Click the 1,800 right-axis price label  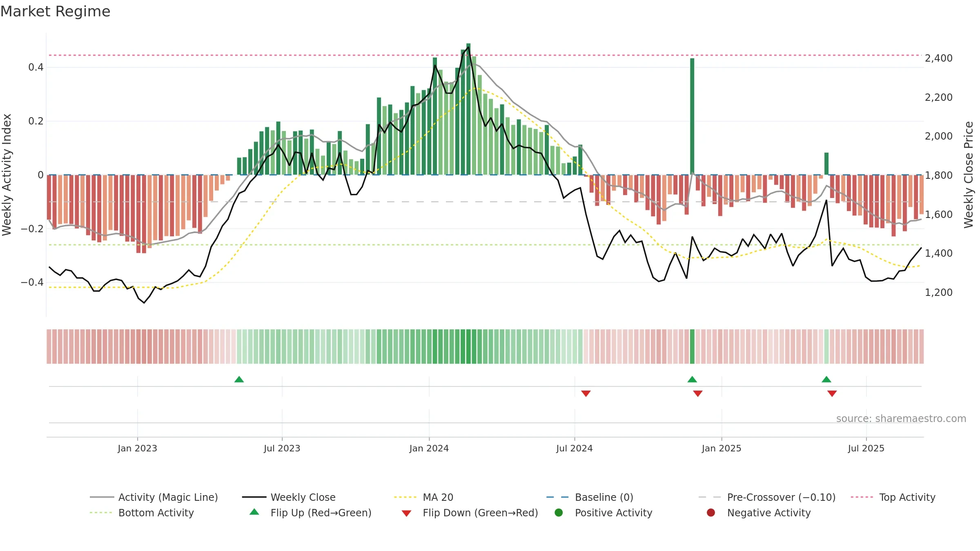coord(939,176)
